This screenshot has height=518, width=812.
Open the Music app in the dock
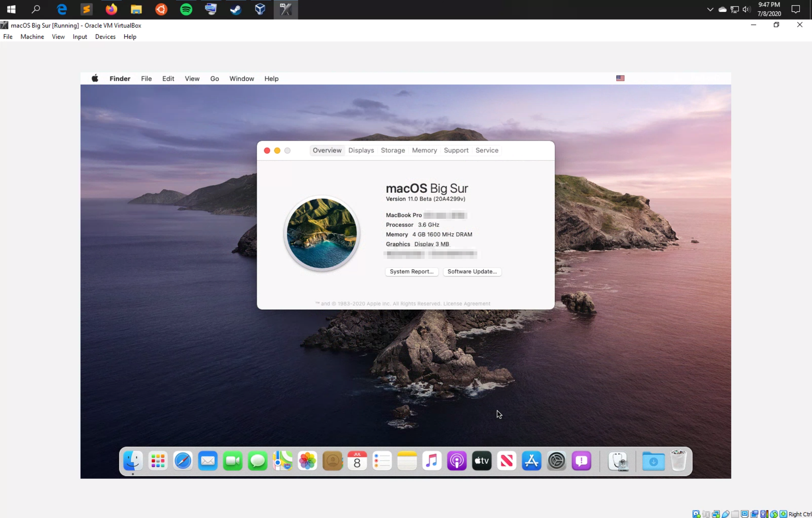click(x=432, y=461)
